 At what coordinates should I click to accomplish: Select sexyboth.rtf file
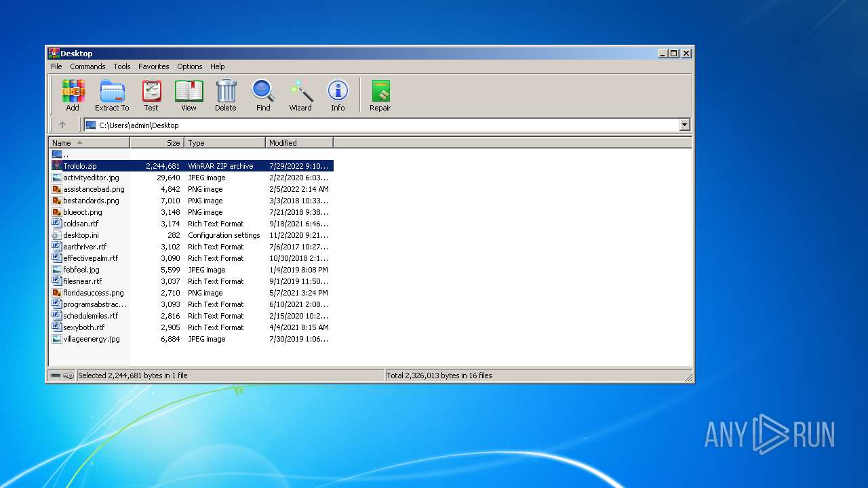(83, 327)
